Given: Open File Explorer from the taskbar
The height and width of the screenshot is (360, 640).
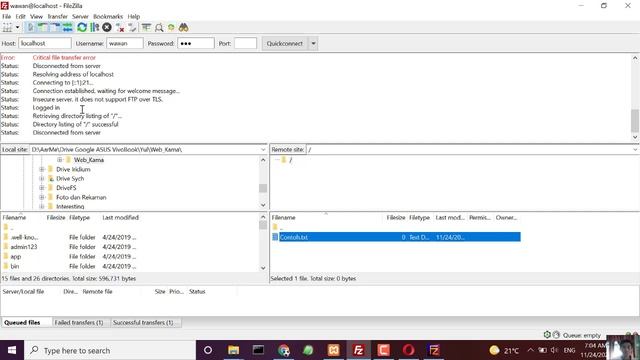Looking at the screenshot, I should pyautogui.click(x=233, y=350).
